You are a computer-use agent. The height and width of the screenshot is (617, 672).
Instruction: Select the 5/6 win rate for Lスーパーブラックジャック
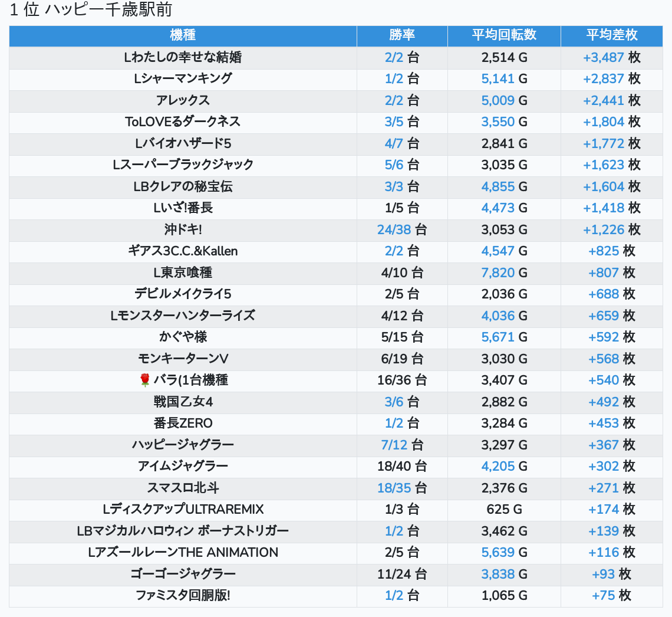pyautogui.click(x=394, y=165)
